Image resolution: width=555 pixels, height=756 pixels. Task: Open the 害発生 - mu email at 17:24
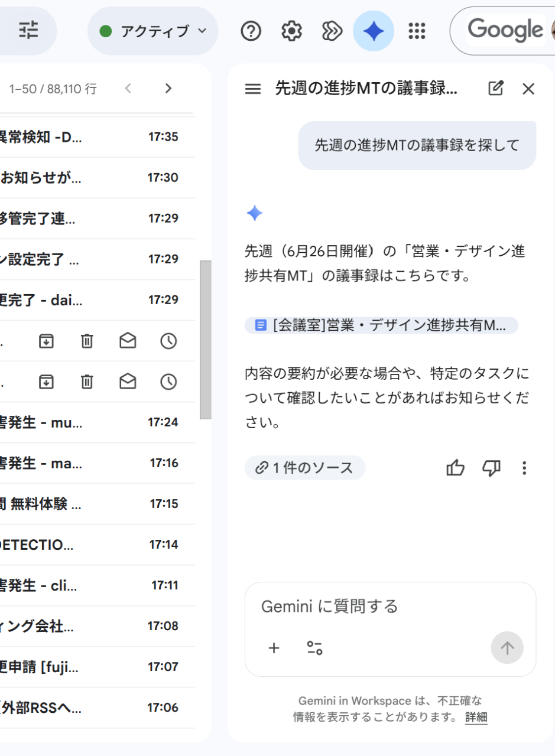(98, 422)
